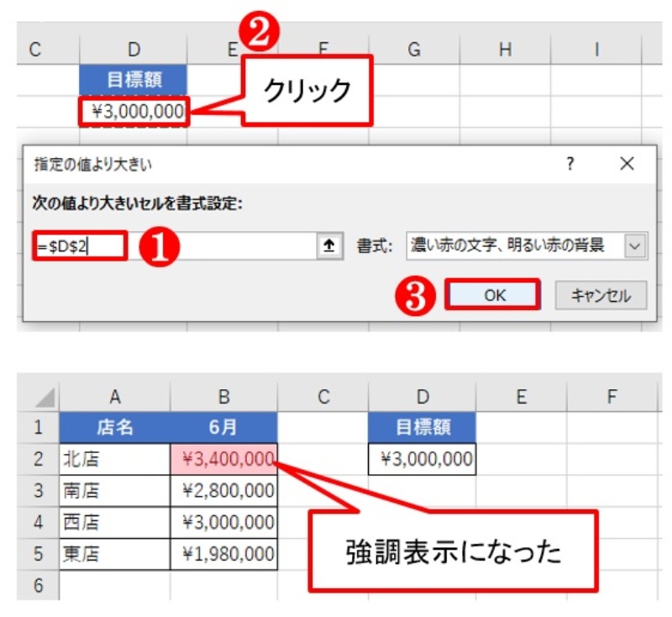Click the 店名 header cell
672x617 pixels.
114,427
